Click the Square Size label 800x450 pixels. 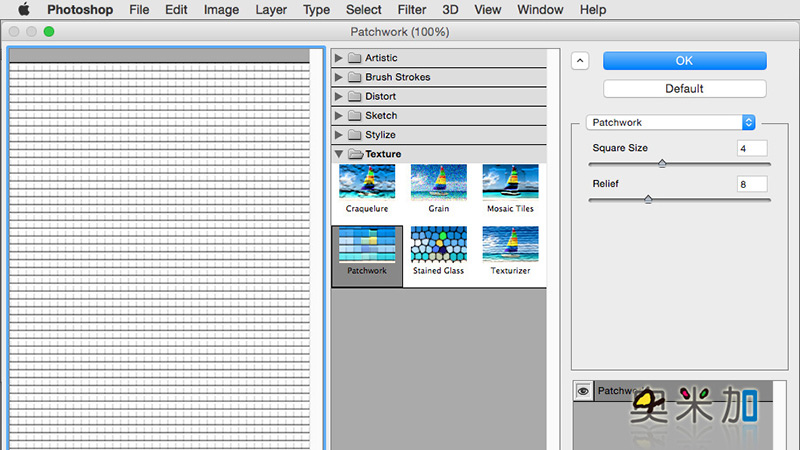[x=620, y=148]
